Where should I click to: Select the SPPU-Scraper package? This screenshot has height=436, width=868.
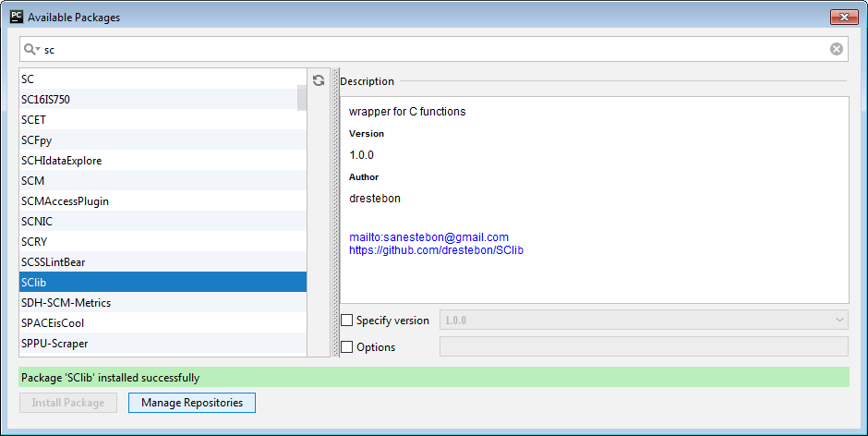(163, 344)
